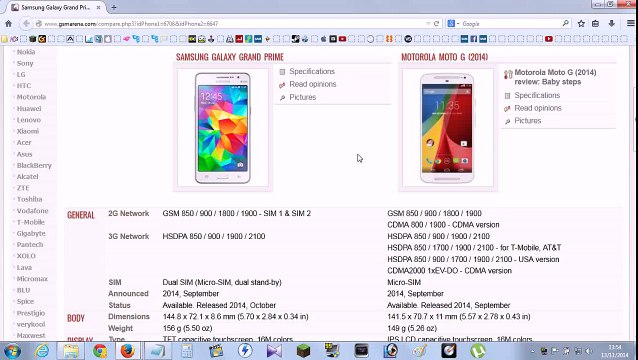Screen dimensions: 638x360
Task: Switch to Google Chrome in the taskbar
Action: 100,351
